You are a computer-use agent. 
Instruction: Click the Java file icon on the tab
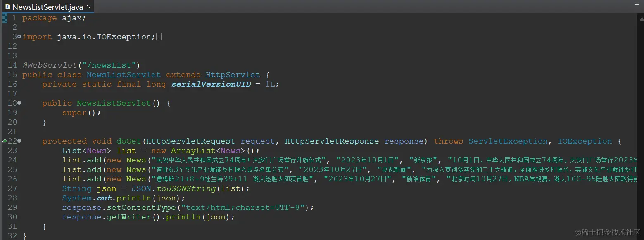pyautogui.click(x=7, y=7)
